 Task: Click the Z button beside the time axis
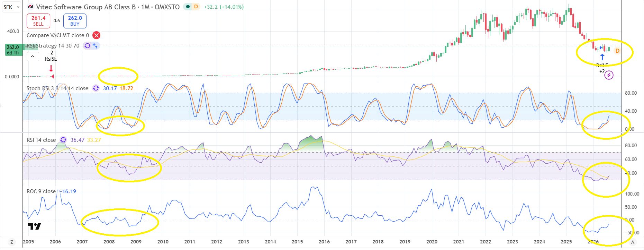11,242
